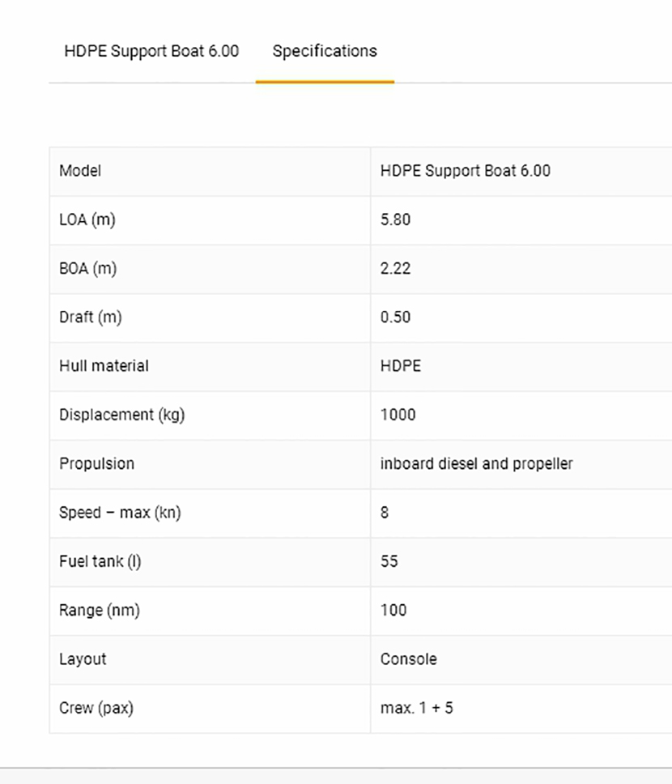Click the Fuel tank (l) label
672x784 pixels.
coord(100,561)
